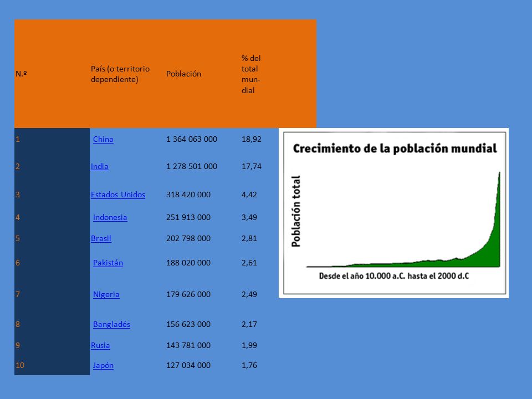
Task: Select the value 318 420 000
Action: (x=188, y=195)
